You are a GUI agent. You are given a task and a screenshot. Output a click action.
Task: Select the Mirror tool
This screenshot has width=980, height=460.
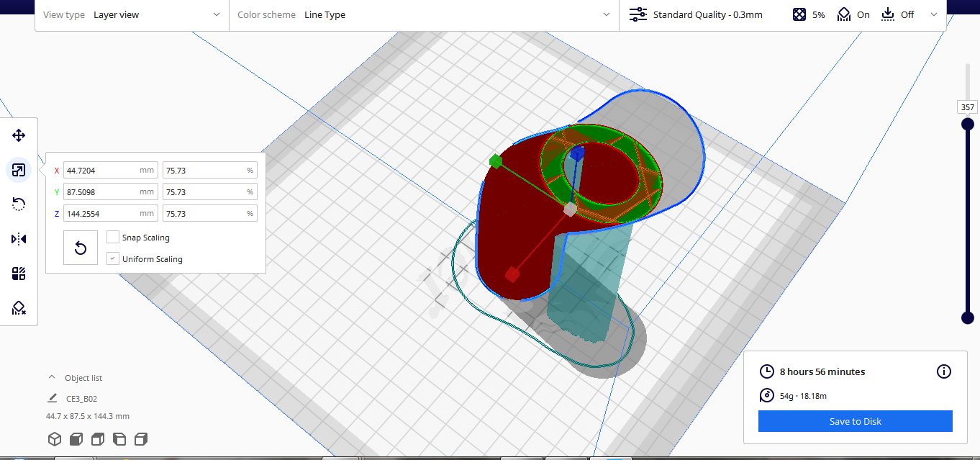coord(19,239)
